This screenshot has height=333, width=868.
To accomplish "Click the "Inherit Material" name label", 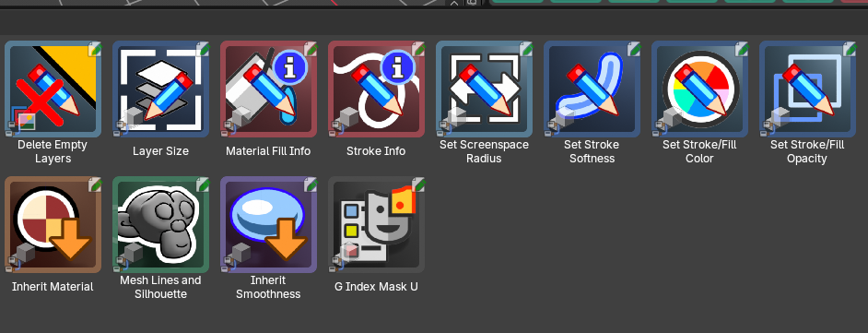I will pos(53,287).
